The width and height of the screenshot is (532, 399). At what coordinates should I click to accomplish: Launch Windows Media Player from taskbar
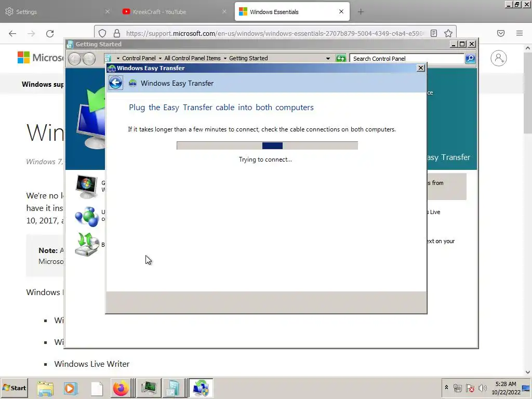tap(71, 388)
